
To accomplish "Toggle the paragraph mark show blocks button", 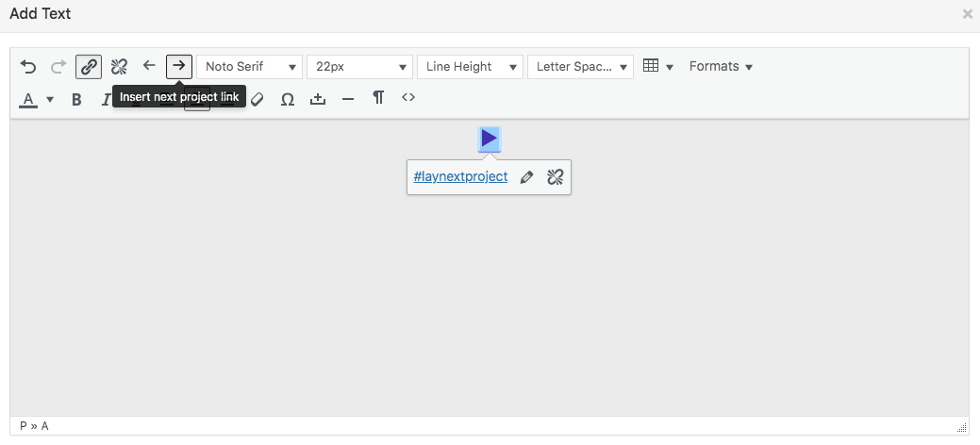I will (378, 98).
